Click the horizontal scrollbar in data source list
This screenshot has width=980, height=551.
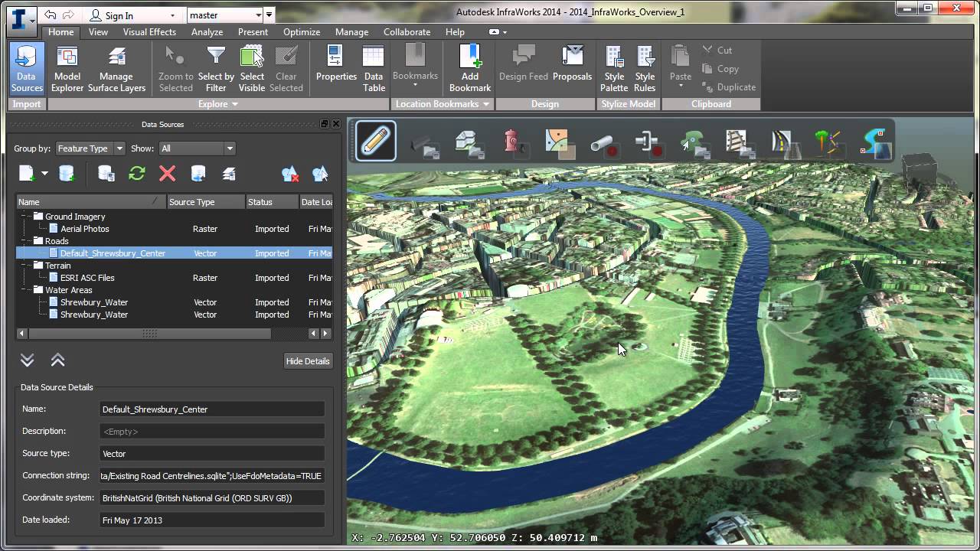150,334
